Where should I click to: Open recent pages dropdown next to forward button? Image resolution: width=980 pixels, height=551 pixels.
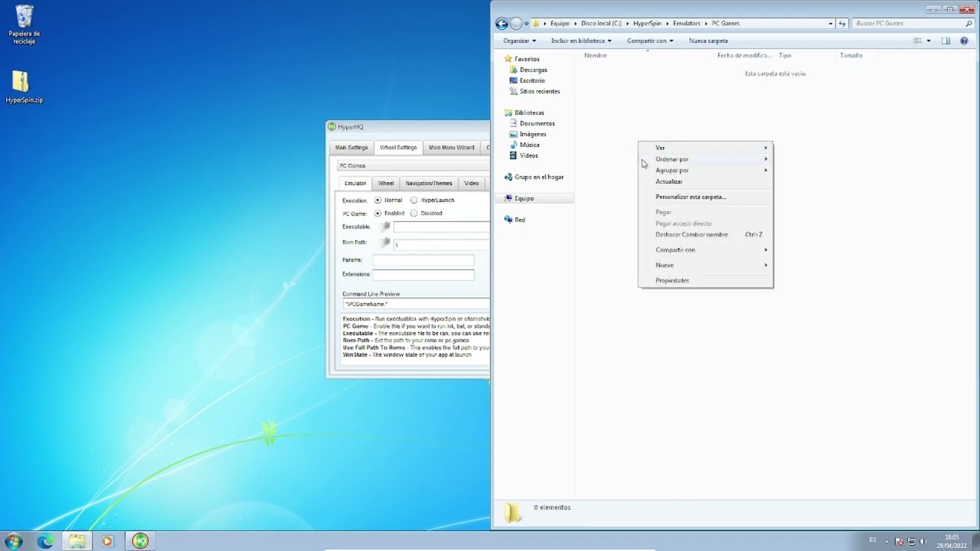pos(527,24)
